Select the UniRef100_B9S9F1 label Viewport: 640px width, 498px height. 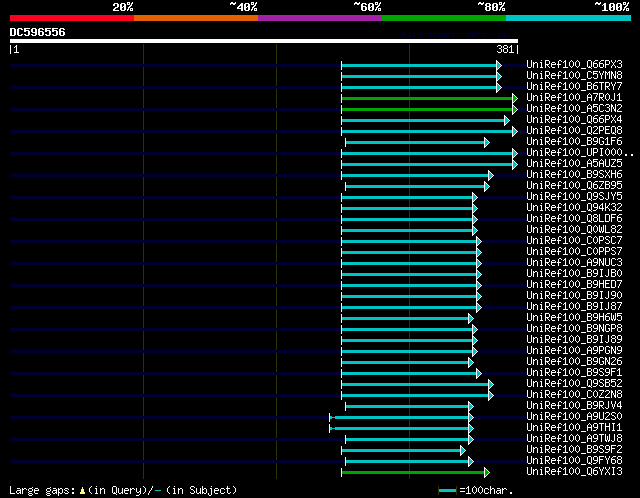pos(574,373)
